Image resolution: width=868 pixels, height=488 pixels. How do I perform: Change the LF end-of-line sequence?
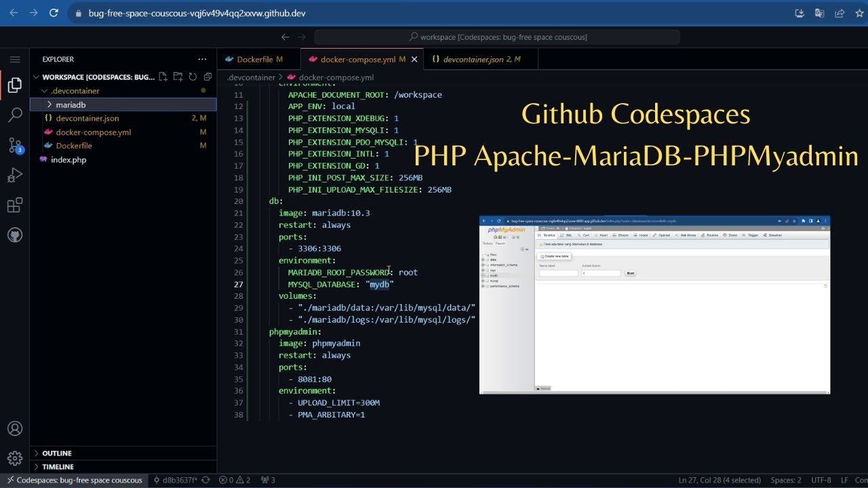click(x=844, y=480)
